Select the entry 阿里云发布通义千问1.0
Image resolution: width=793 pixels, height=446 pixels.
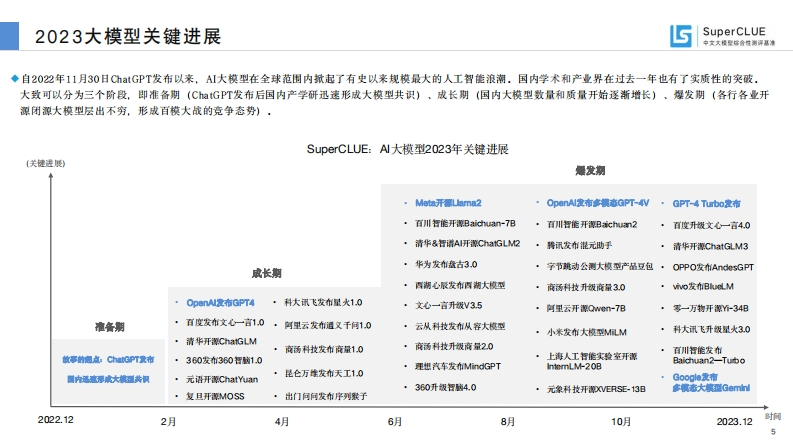click(328, 326)
